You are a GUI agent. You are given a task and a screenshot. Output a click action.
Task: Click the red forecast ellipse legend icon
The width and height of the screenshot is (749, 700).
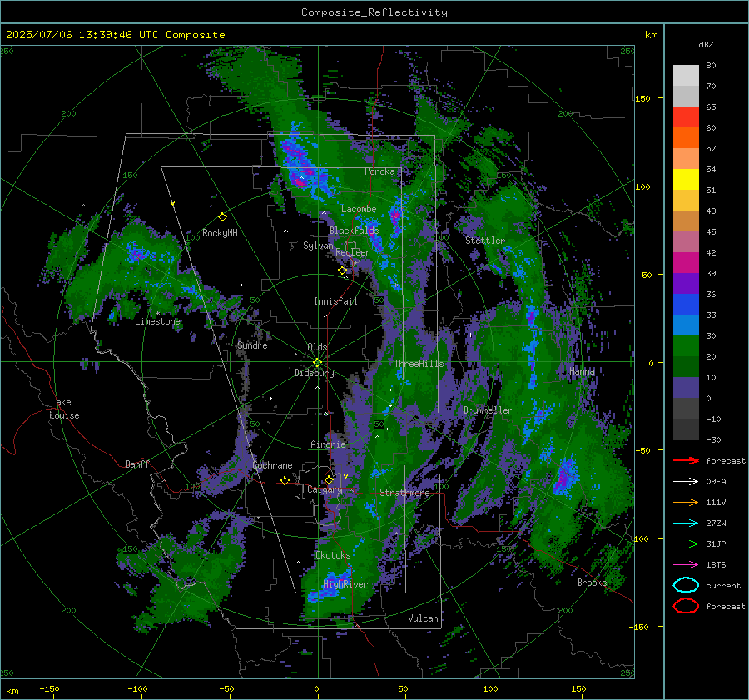click(686, 606)
